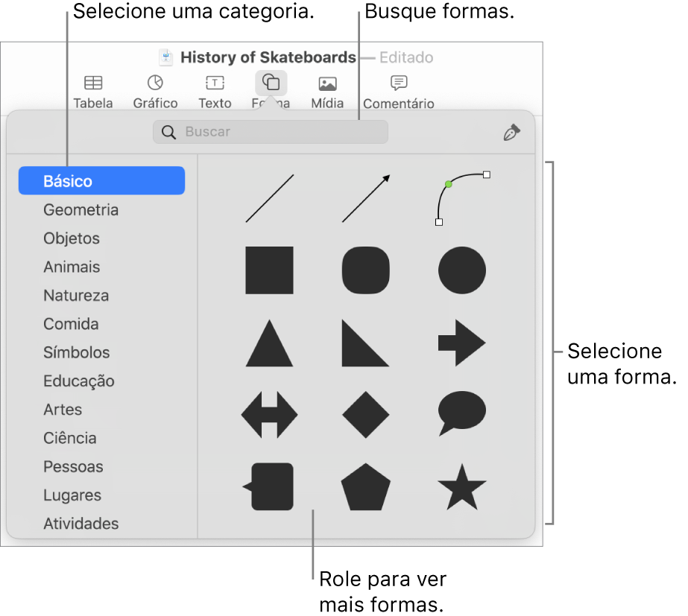Open the Artes category
This screenshot has width=688, height=616.
(x=63, y=410)
